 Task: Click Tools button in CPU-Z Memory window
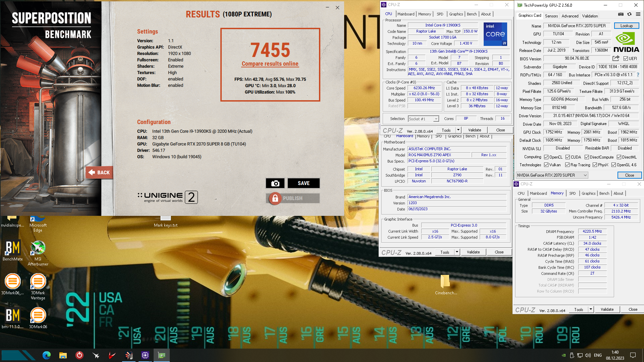(x=579, y=309)
